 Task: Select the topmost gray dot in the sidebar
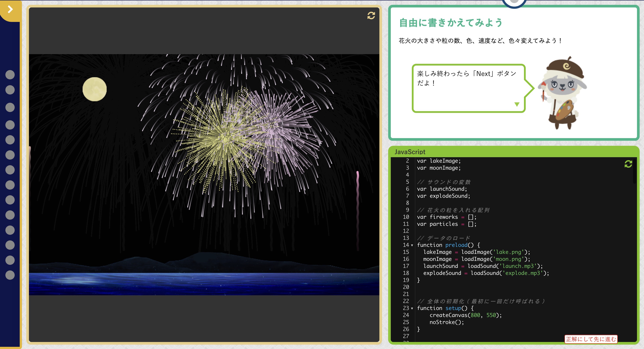10,74
